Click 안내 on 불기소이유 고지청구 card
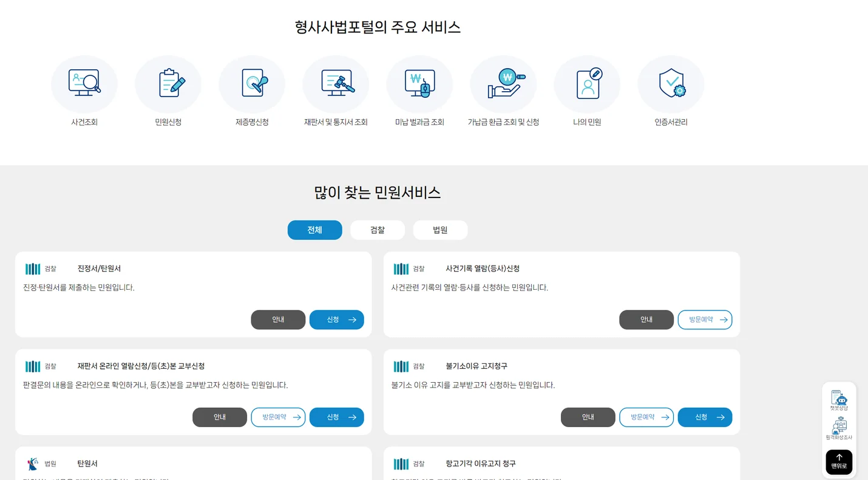This screenshot has width=868, height=480. [588, 417]
